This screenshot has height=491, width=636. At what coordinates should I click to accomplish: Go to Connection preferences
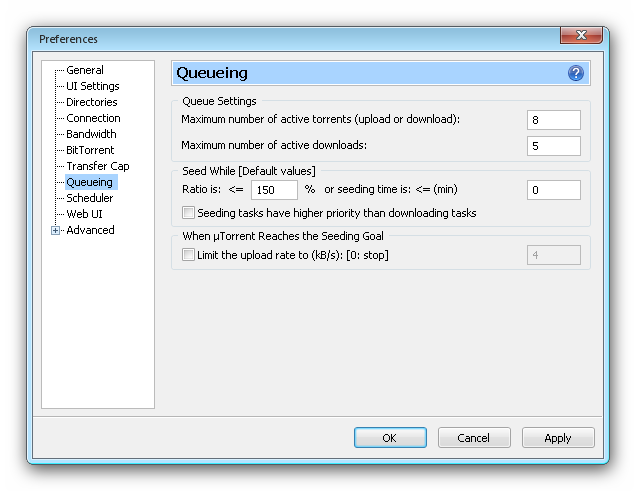pyautogui.click(x=93, y=118)
